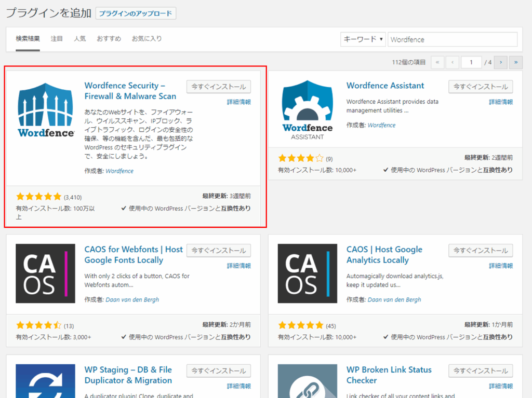Click the Wordfence Assistant plugin logo

[308, 110]
